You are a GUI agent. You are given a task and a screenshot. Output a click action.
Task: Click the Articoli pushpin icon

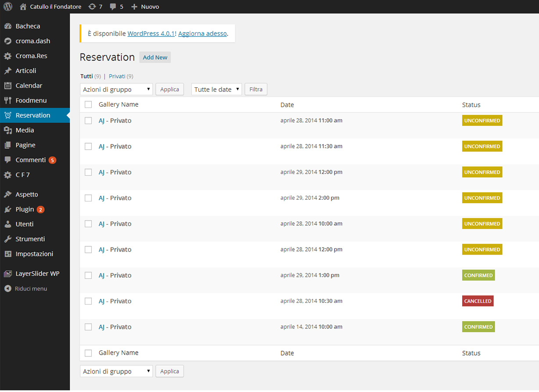click(x=7, y=71)
